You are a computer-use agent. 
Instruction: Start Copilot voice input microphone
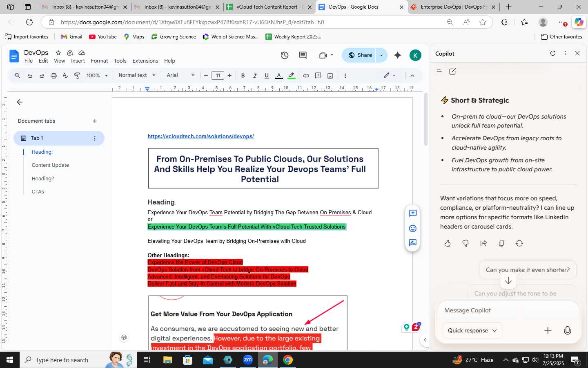[x=568, y=330]
